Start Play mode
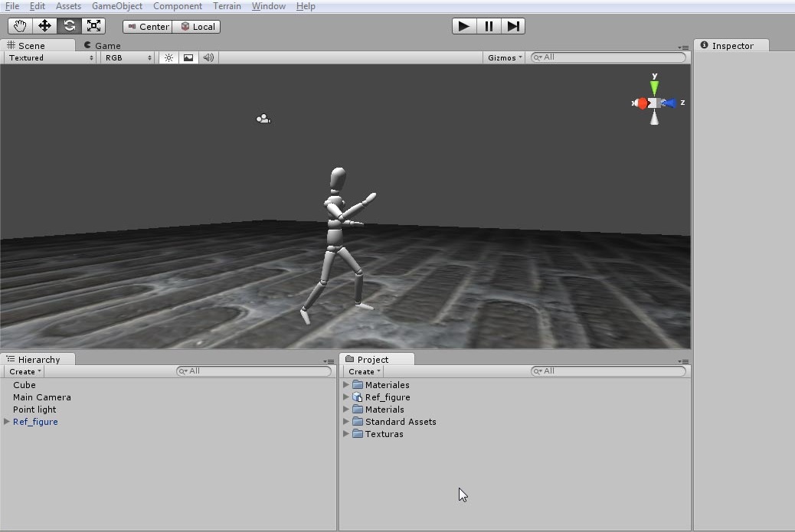This screenshot has width=795, height=532. [464, 26]
